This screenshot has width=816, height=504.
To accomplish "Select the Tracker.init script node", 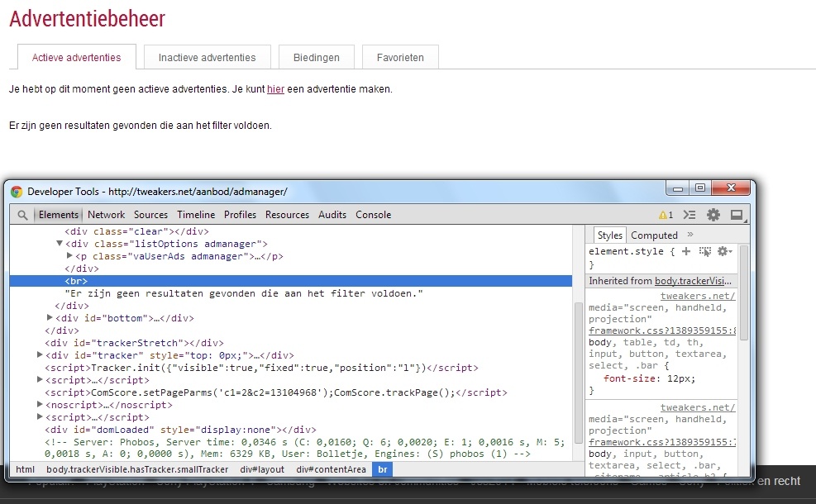I will [261, 368].
